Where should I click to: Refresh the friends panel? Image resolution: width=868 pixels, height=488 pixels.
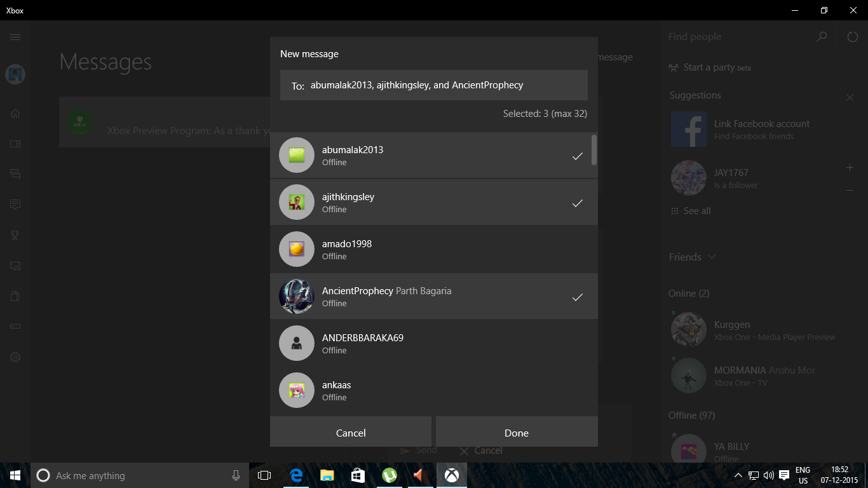853,37
